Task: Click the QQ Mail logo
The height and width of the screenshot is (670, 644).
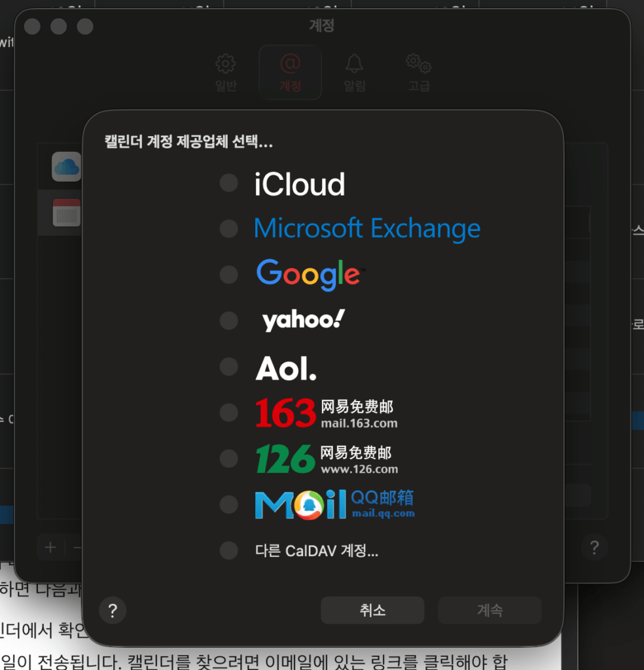Action: [334, 504]
